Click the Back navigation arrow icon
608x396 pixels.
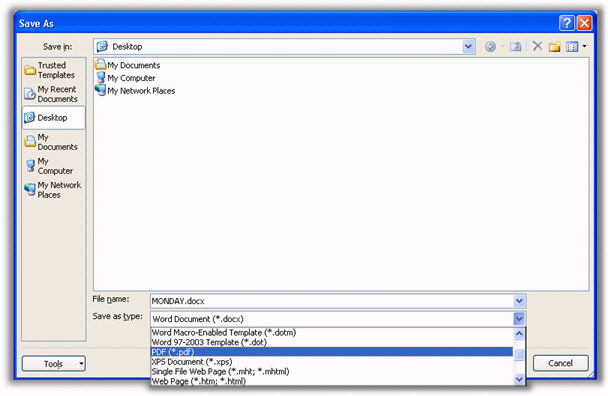490,47
